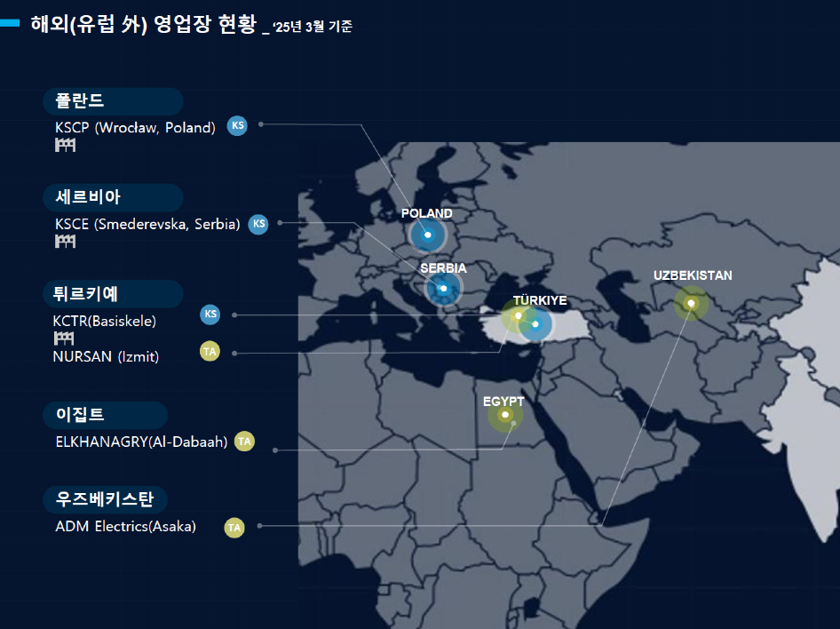Select the KS badge for KCTR Basiskele

pos(210,314)
